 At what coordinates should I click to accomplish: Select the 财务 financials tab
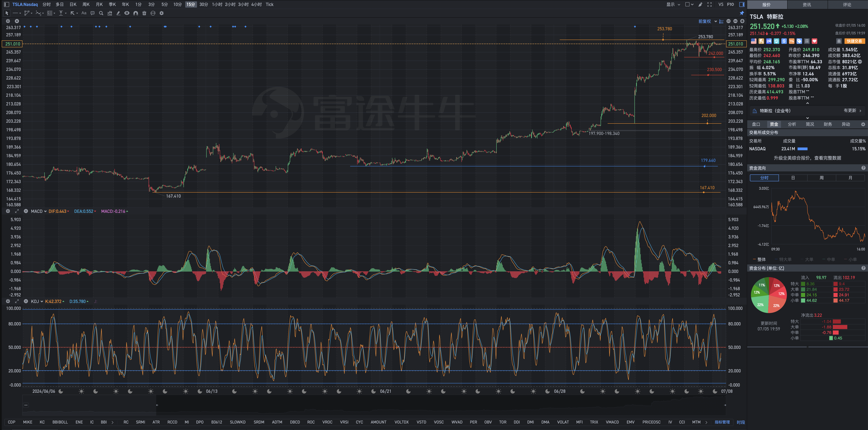828,124
